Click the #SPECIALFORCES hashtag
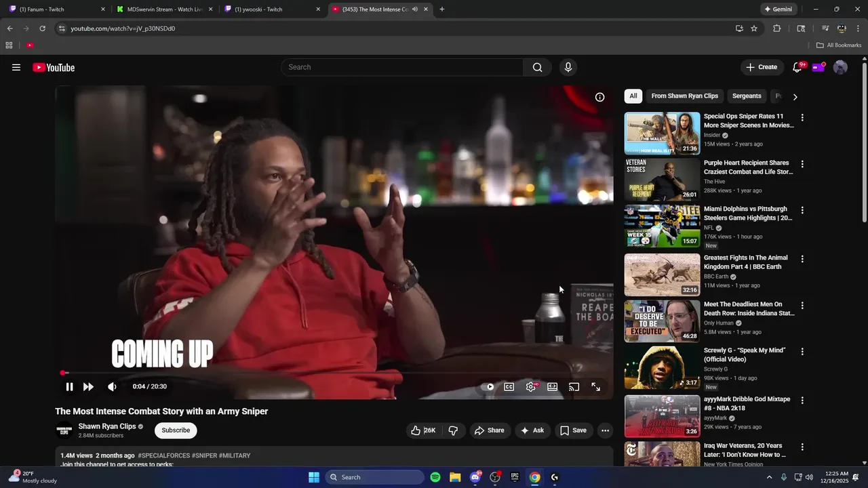This screenshot has width=868, height=488. click(x=164, y=455)
